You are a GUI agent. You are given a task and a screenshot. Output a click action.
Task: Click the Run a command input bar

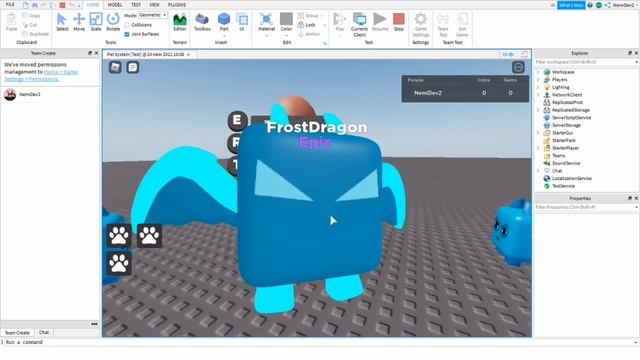click(x=318, y=342)
